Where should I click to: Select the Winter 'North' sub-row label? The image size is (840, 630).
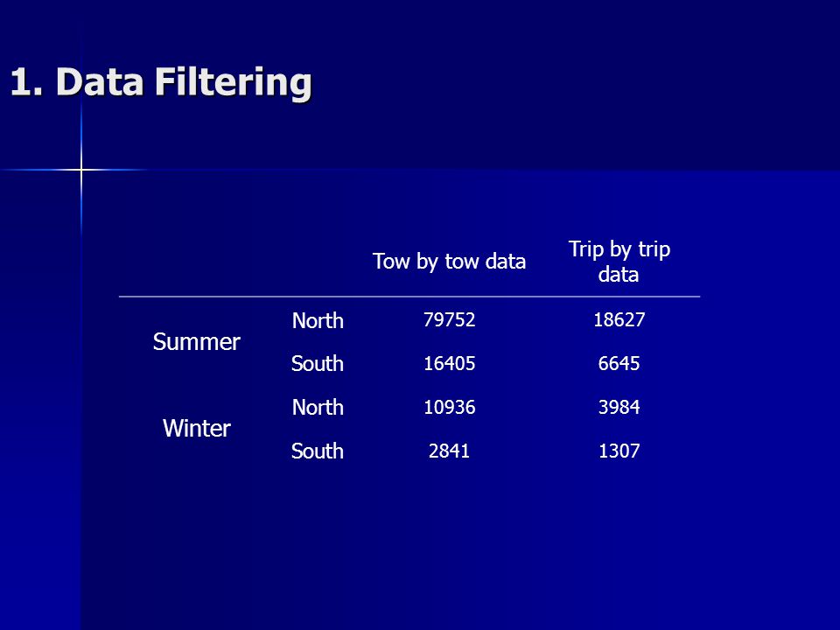coord(318,407)
